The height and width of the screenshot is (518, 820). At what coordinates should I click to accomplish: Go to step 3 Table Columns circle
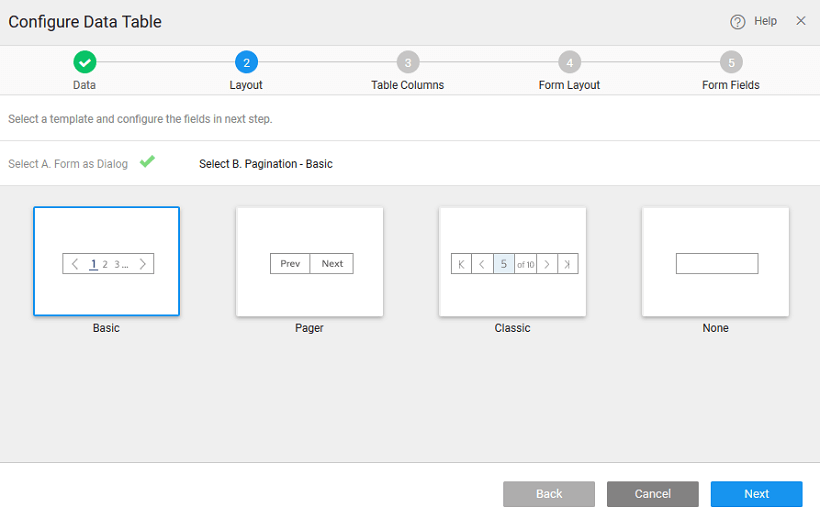tap(407, 62)
